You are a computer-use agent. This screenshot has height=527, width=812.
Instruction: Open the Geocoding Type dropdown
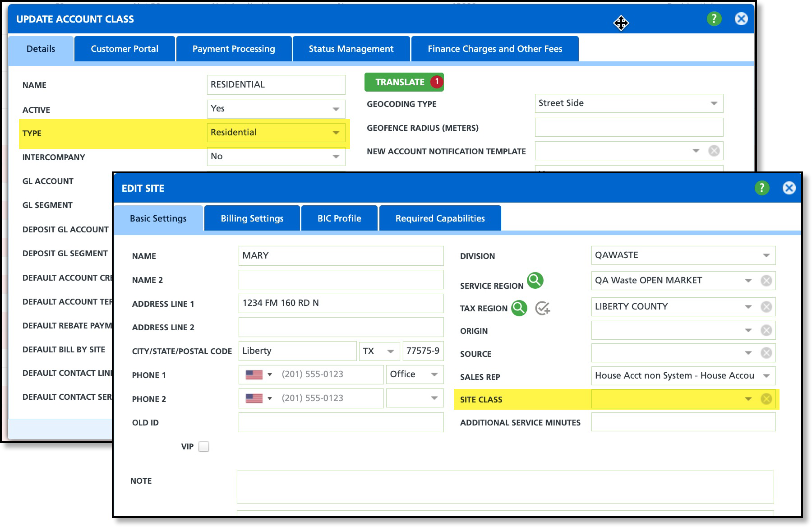click(714, 103)
